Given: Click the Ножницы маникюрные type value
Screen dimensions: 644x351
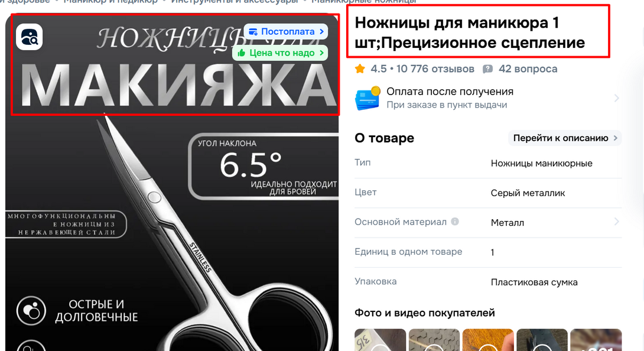Looking at the screenshot, I should [541, 163].
